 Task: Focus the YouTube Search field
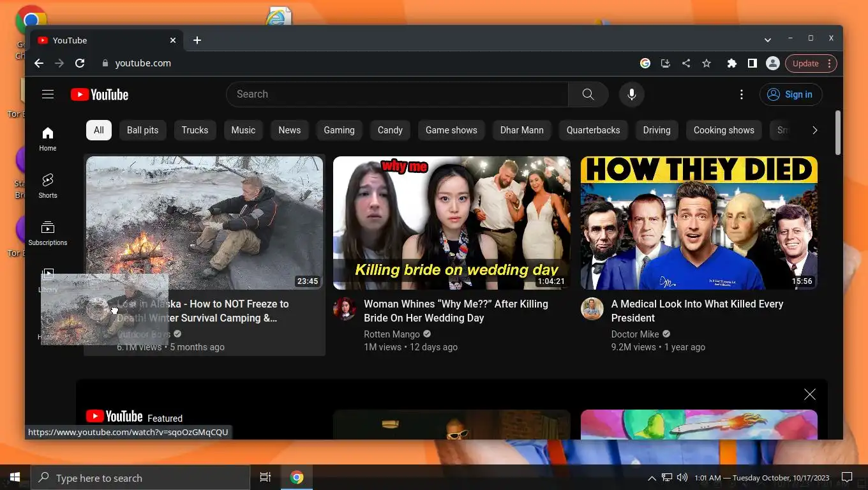point(397,94)
